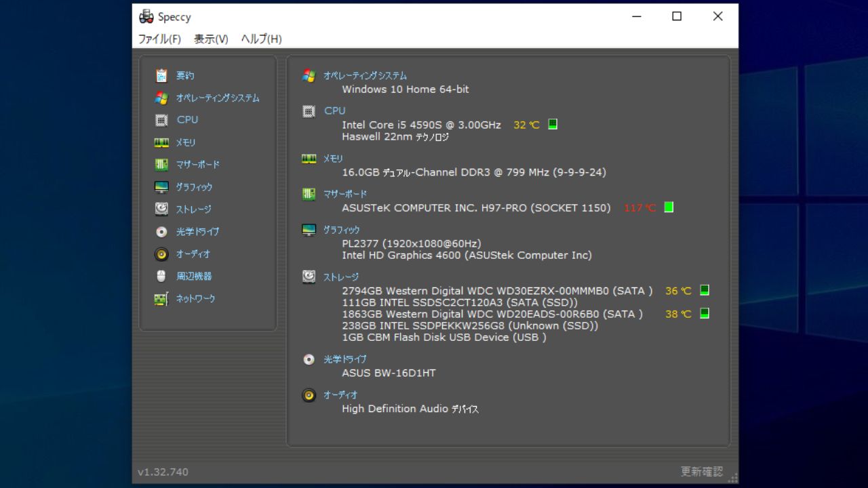Click the CPU heading link in summary
The height and width of the screenshot is (488, 868).
coord(334,110)
